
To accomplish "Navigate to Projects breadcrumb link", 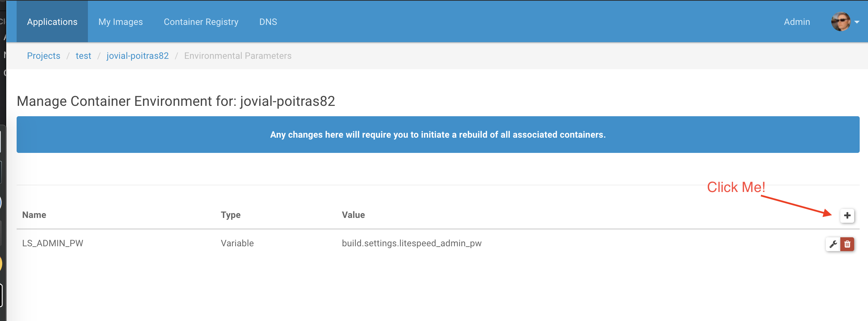I will tap(44, 56).
